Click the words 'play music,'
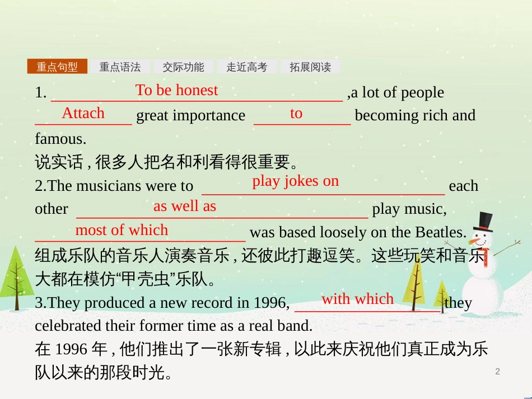The image size is (532, 399). coord(409,209)
